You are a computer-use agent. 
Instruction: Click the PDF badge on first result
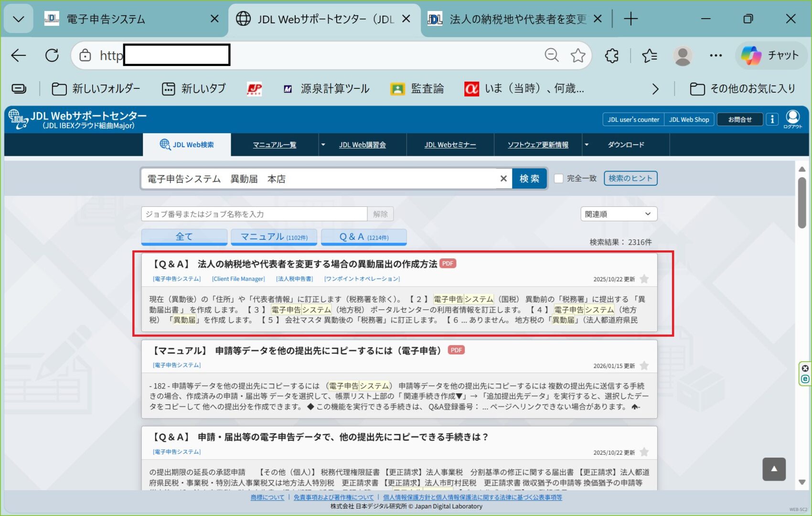click(448, 264)
